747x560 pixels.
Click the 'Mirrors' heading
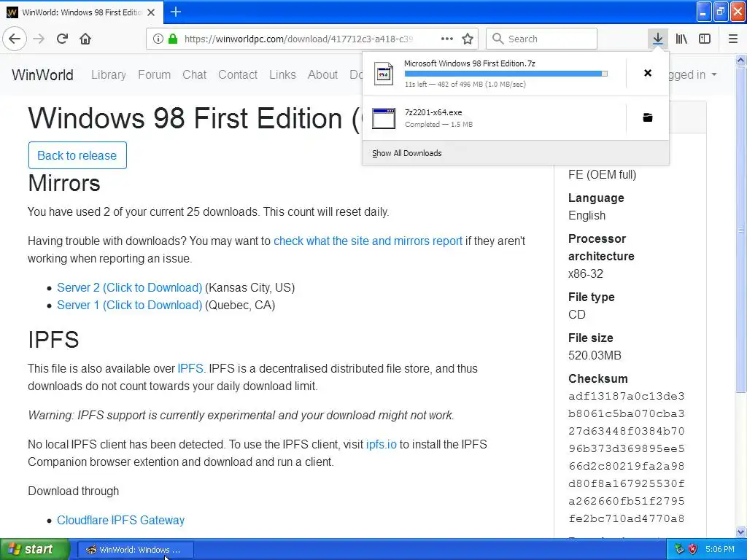(x=64, y=183)
